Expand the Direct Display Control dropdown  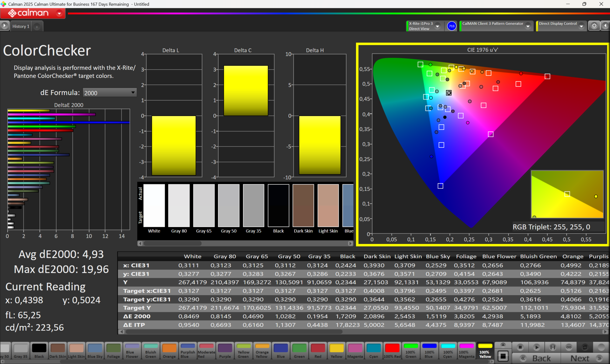tap(581, 26)
